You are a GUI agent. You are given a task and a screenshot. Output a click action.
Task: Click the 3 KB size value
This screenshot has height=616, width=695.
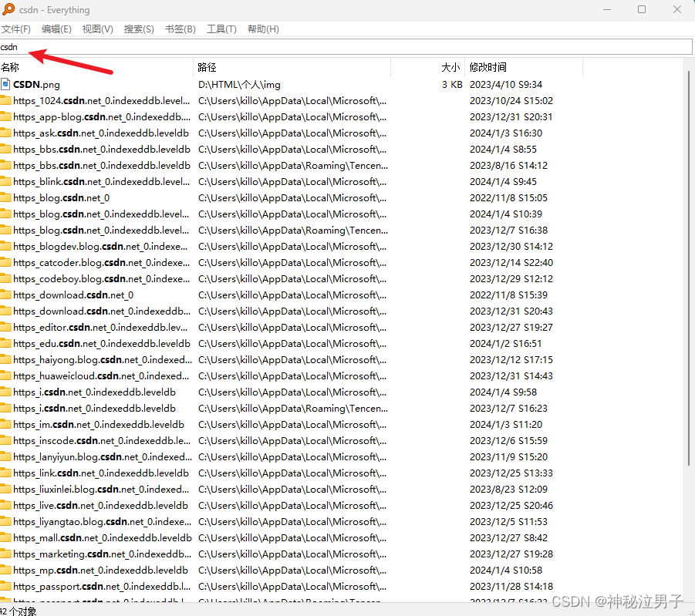(x=452, y=84)
